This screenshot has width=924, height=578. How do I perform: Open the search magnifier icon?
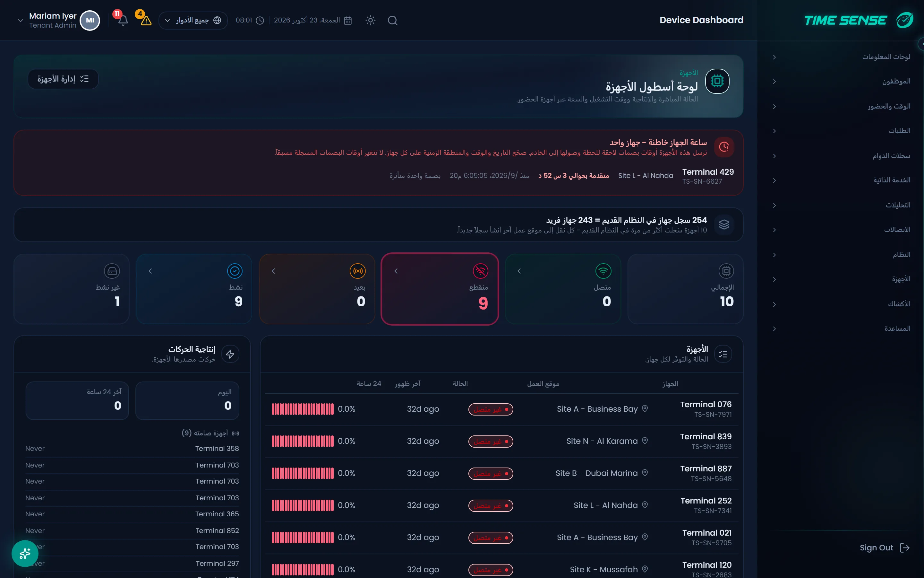click(392, 20)
